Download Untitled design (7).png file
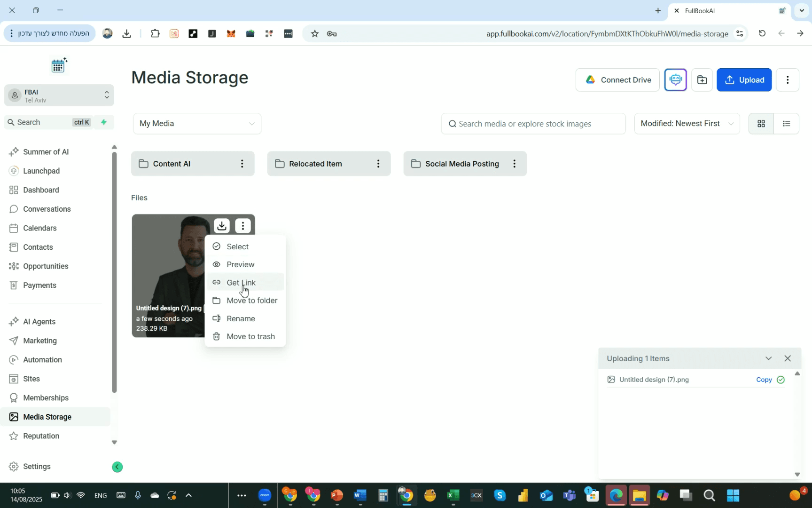The image size is (812, 508). (222, 226)
